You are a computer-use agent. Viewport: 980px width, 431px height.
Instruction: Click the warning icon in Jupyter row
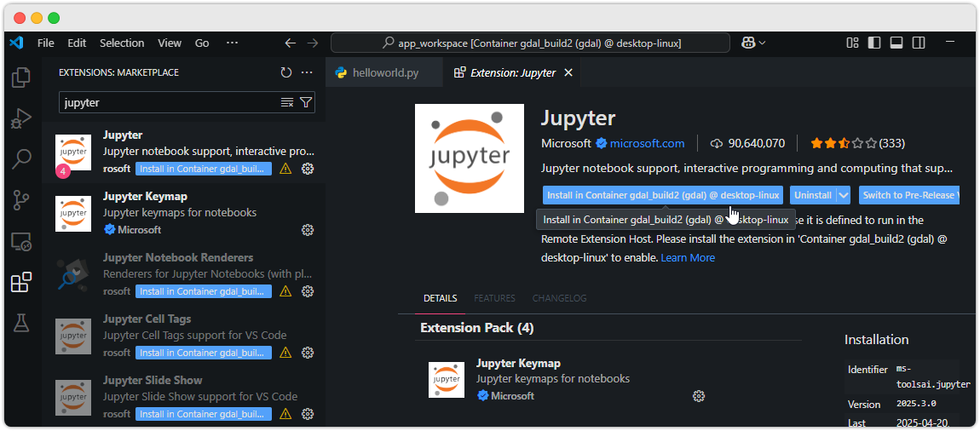285,169
